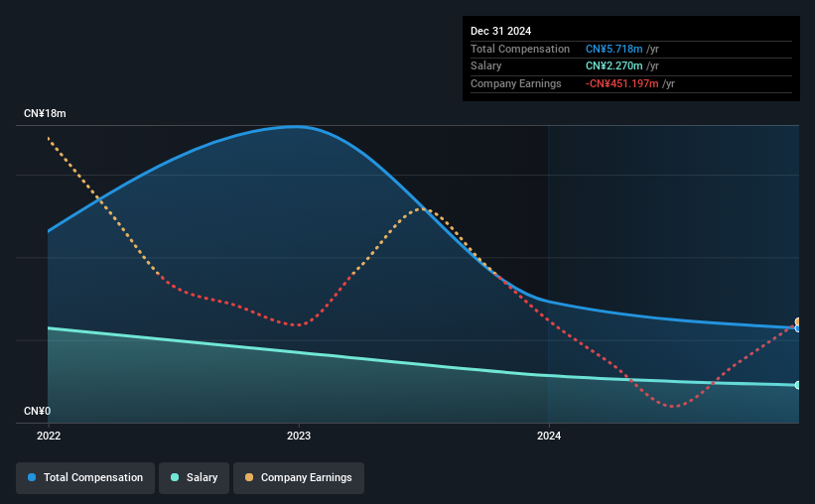
Task: Click the Company Earnings tooltip row label
Action: click(515, 83)
